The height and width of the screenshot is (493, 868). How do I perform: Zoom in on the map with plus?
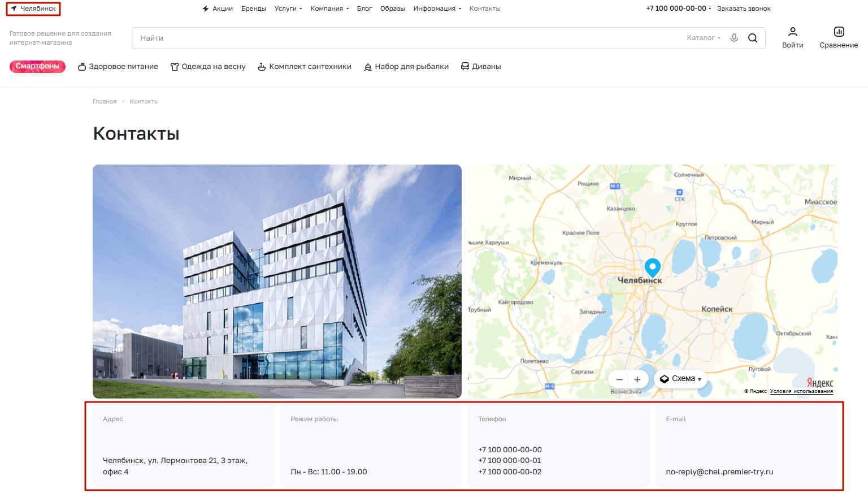637,379
